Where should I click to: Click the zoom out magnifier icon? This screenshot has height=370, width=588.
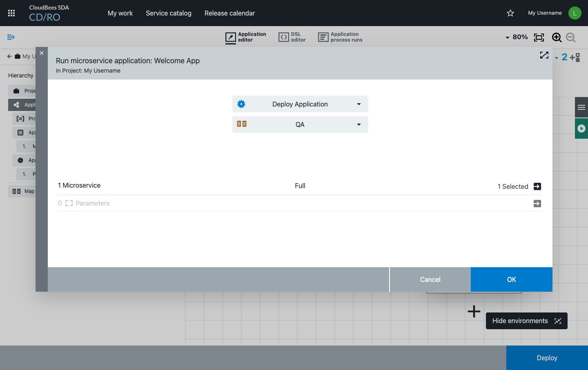[x=571, y=38]
